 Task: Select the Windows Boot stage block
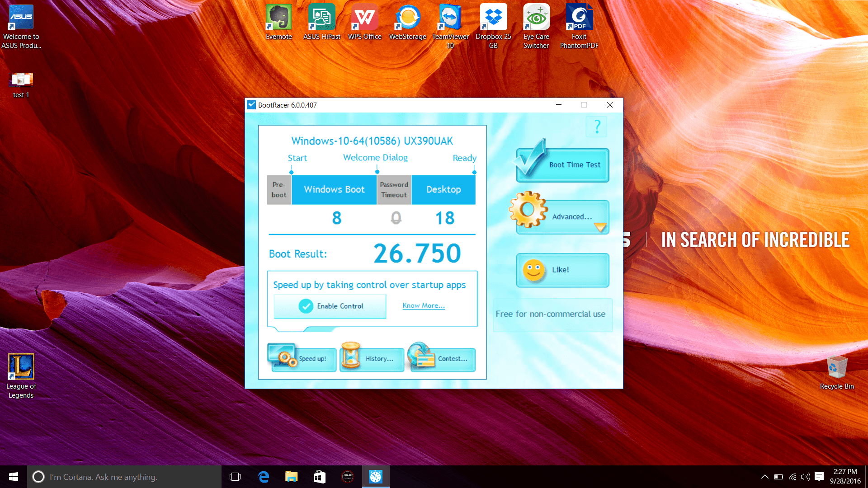(x=334, y=190)
